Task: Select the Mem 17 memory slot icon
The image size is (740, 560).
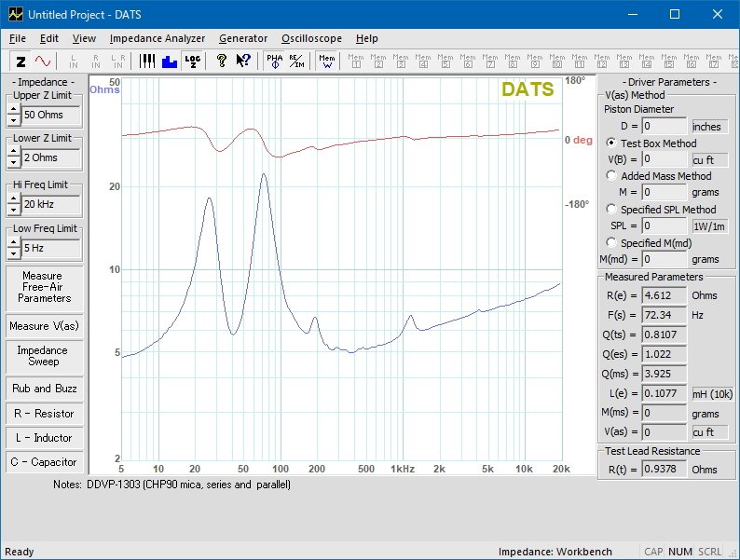Action: (713, 61)
